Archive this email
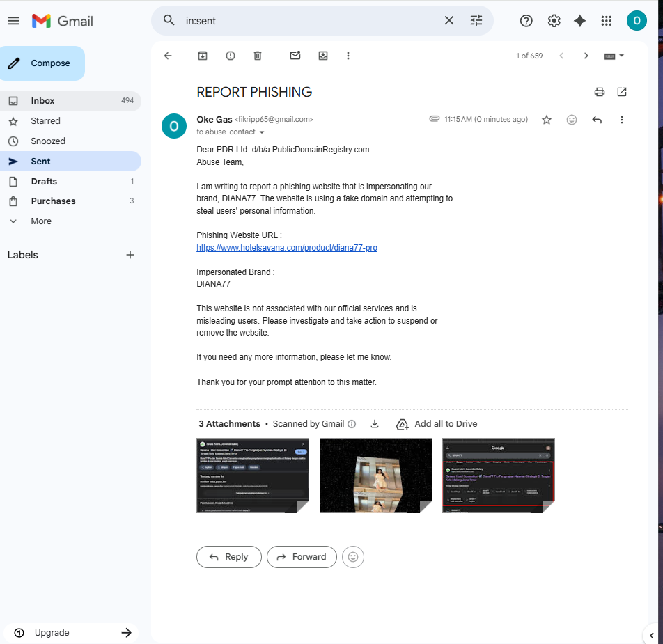 coord(203,56)
